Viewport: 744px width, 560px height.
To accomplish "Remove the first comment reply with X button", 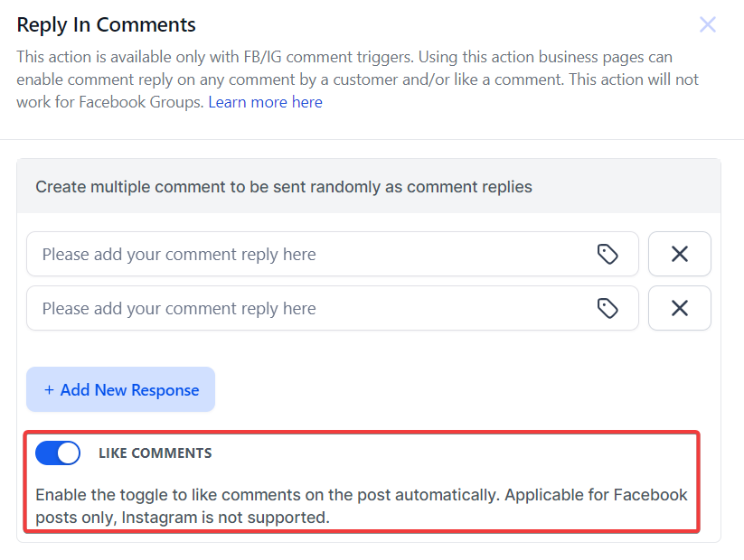I will point(679,255).
